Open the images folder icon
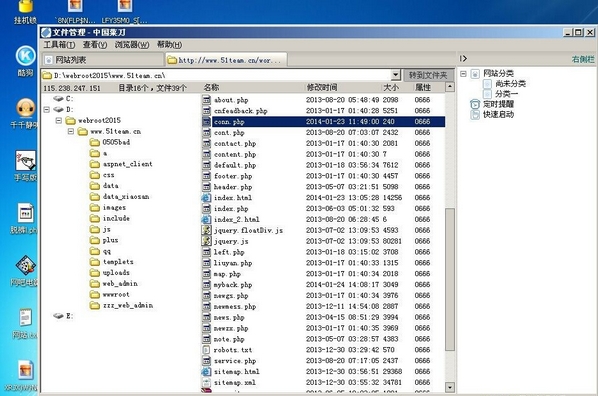 tap(95, 208)
